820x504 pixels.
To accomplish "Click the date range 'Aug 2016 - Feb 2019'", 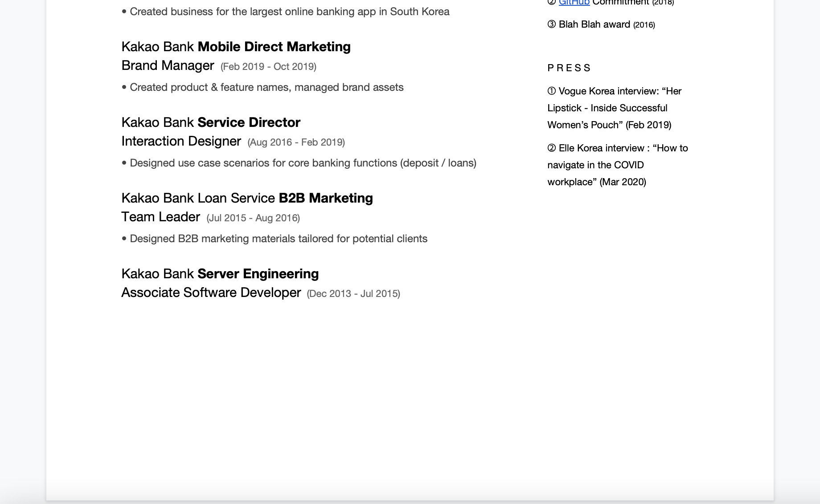I will click(296, 142).
